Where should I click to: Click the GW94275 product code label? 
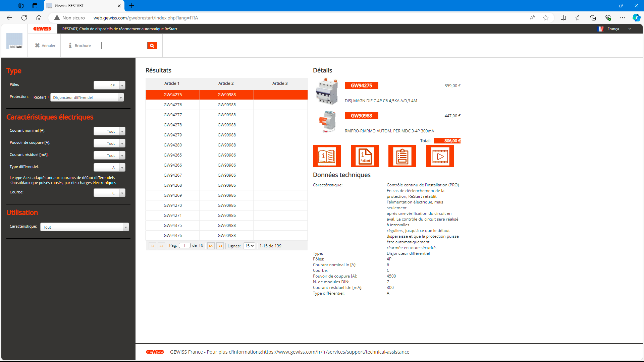pos(362,85)
